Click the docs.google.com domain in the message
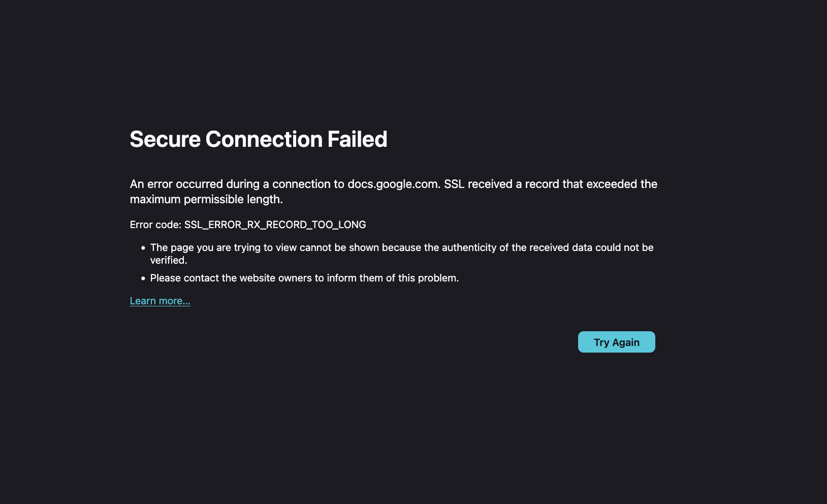 pyautogui.click(x=393, y=184)
